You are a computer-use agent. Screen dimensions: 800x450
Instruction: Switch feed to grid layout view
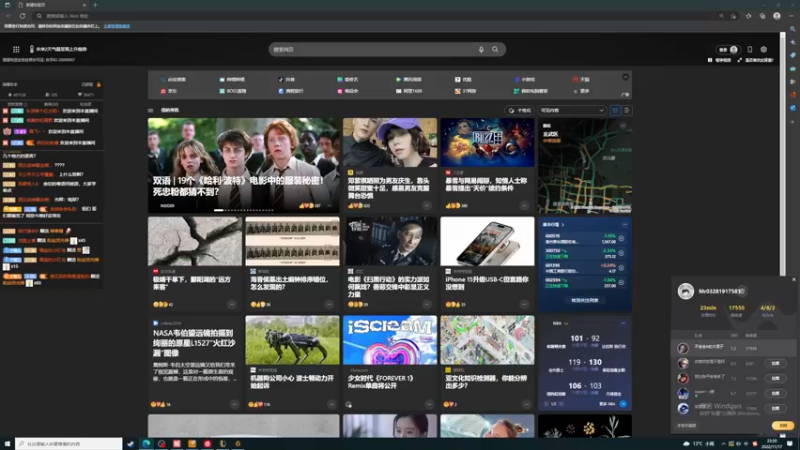tap(615, 110)
